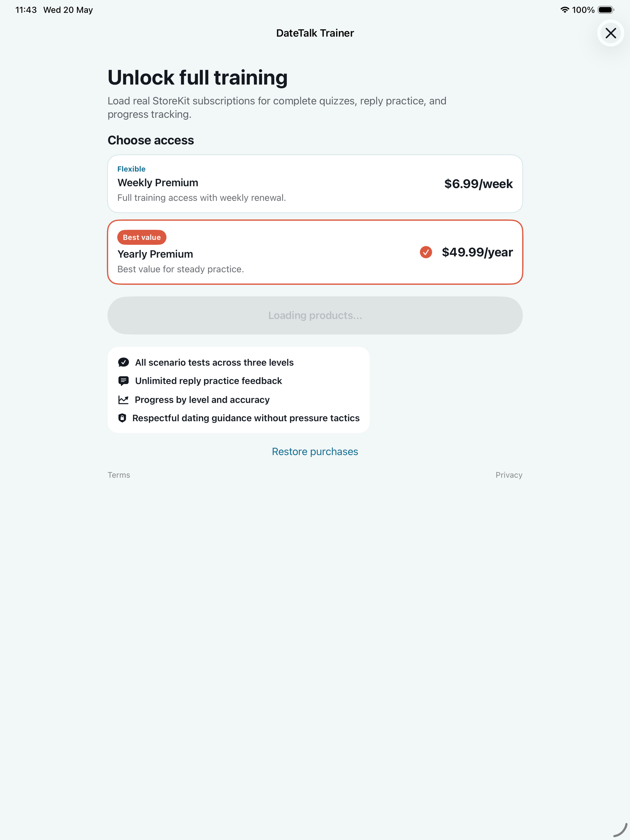This screenshot has width=630, height=840.
Task: Tap the Wi-Fi status icon
Action: [x=565, y=10]
